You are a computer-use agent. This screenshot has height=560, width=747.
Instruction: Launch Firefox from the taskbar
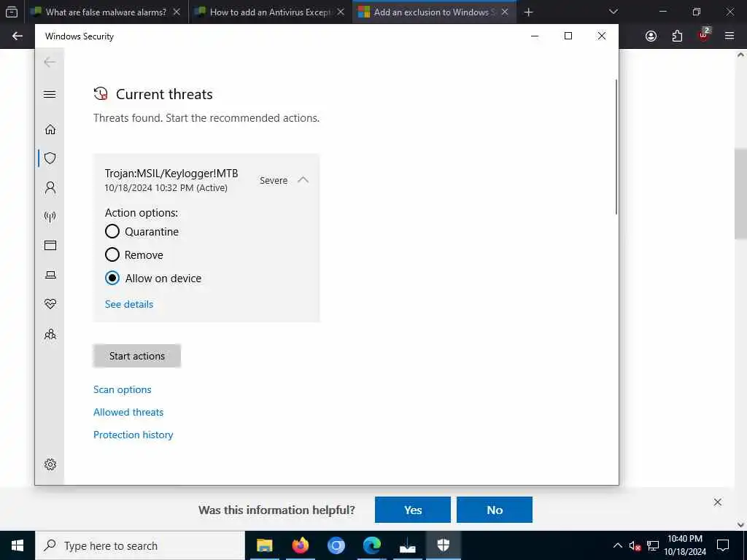[300, 545]
